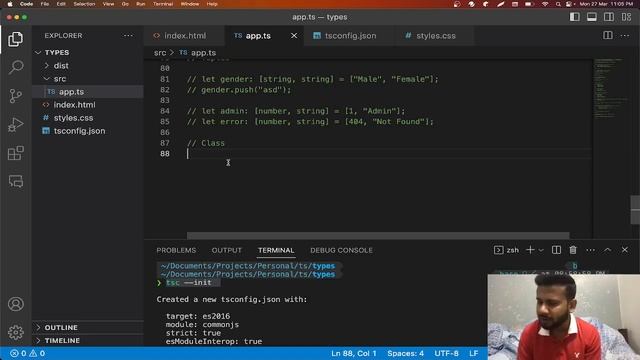
Task: Open the File menu
Action: 45,4
